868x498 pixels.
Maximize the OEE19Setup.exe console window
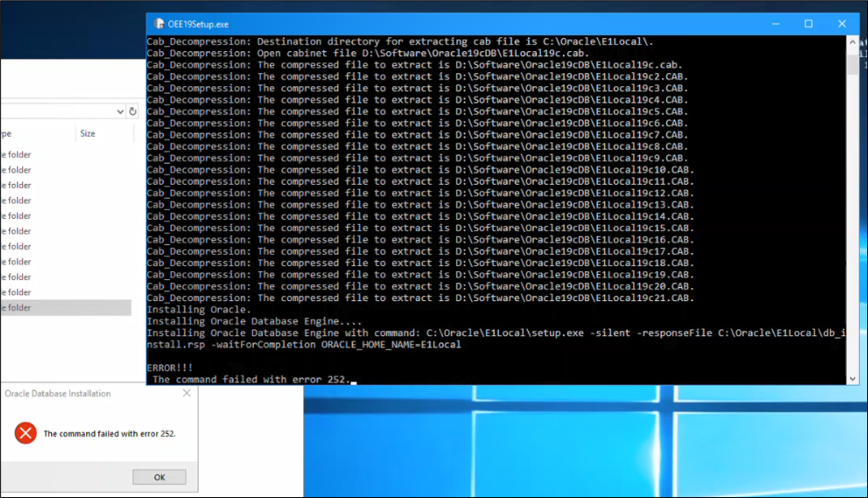[808, 24]
